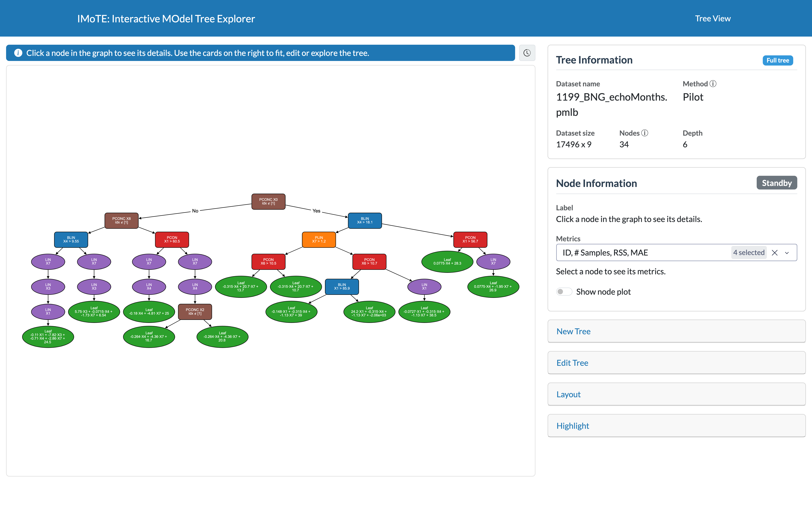
Task: Select root node PCONC X0
Action: click(x=268, y=202)
